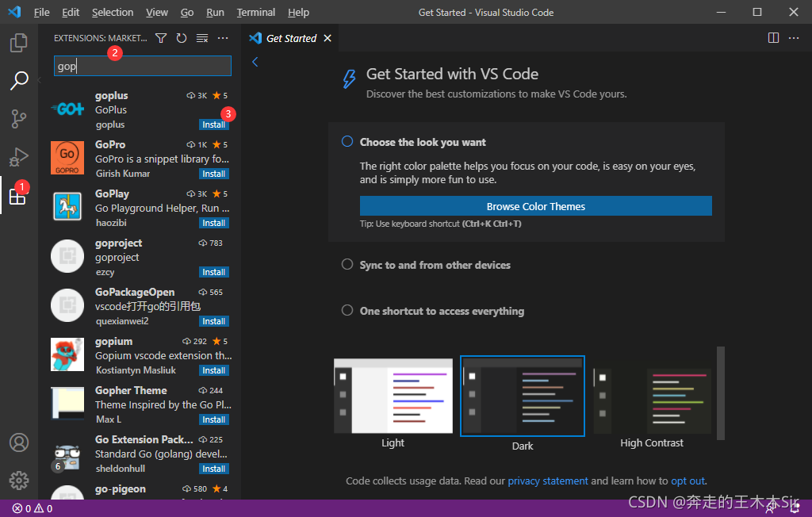Choose the High Contrast theme preview
Image resolution: width=812 pixels, height=517 pixels.
652,403
